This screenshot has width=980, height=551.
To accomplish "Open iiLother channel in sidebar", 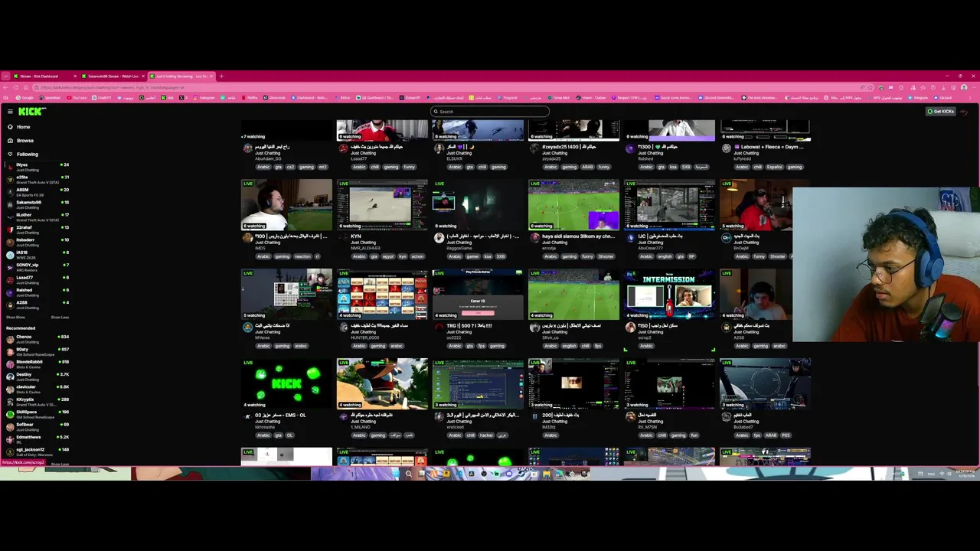I will (38, 217).
